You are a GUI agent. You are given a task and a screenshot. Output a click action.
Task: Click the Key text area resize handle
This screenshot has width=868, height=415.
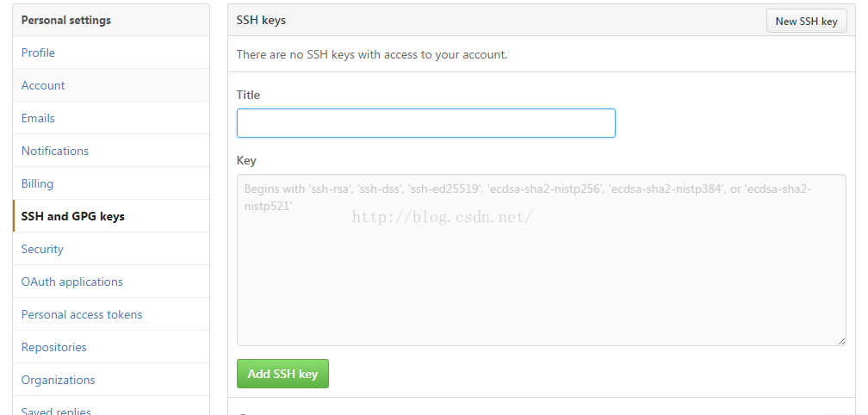tap(841, 341)
